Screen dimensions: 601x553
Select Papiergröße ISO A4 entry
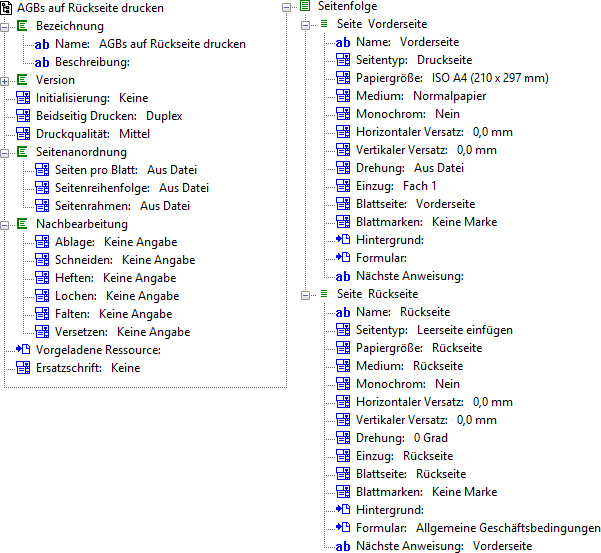(x=452, y=78)
